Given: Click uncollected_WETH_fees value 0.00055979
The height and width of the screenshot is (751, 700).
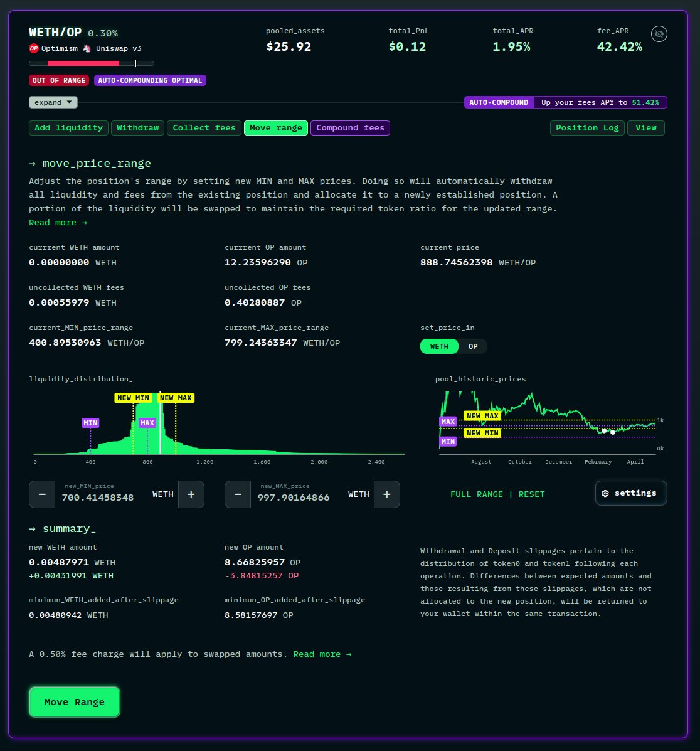Looking at the screenshot, I should (x=59, y=302).
